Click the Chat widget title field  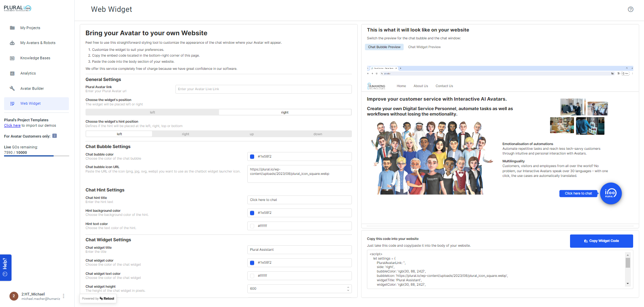pyautogui.click(x=300, y=250)
